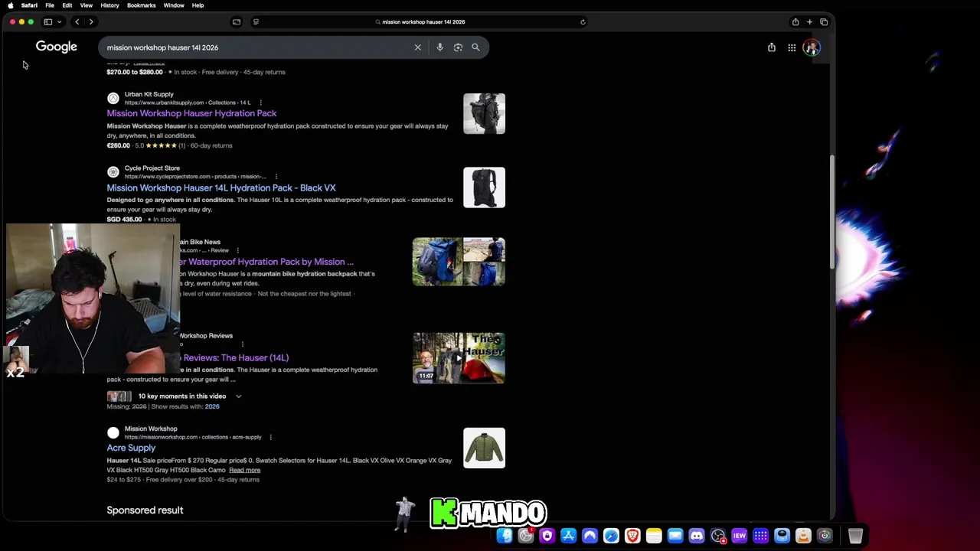Image resolution: width=980 pixels, height=551 pixels.
Task: Open a new Safari tab
Action: (809, 22)
